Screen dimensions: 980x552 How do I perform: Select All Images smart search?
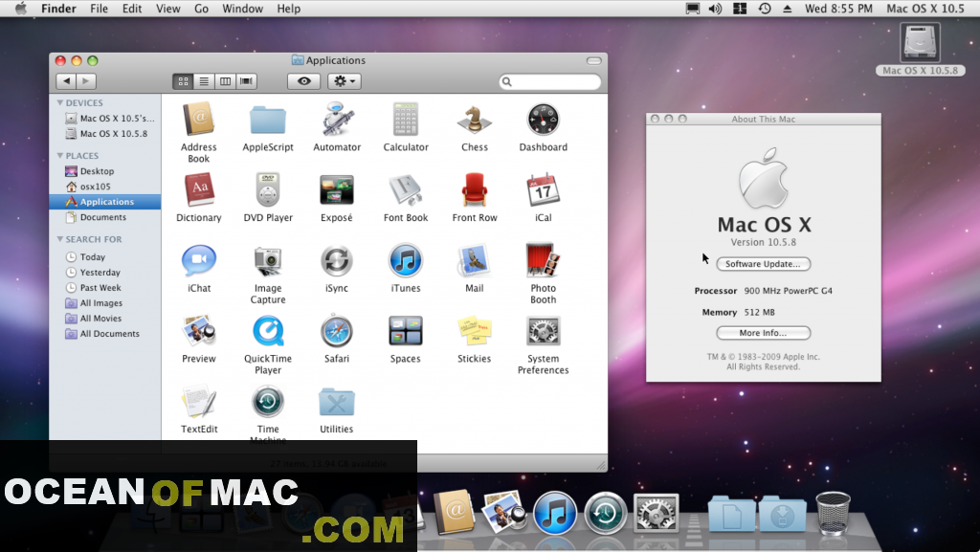tap(105, 303)
